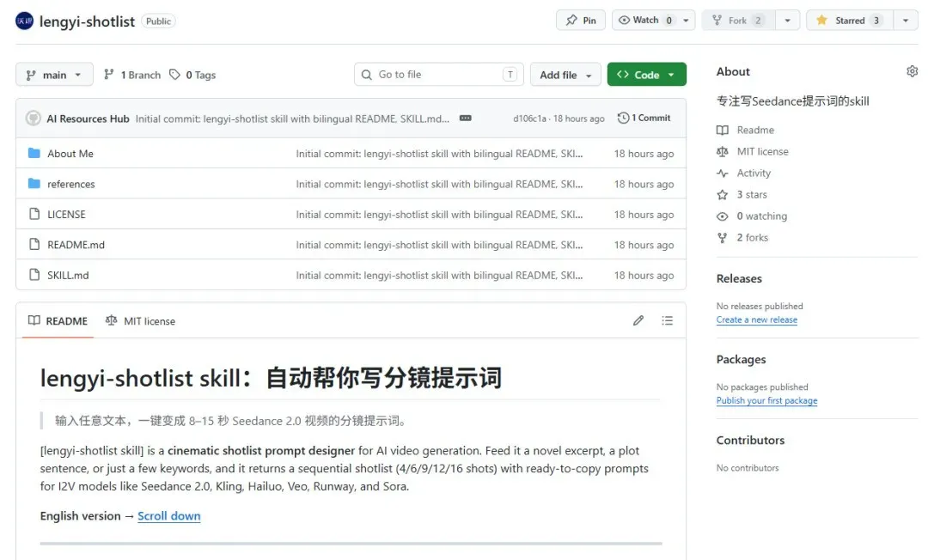Follow the Scroll down link

pyautogui.click(x=168, y=515)
